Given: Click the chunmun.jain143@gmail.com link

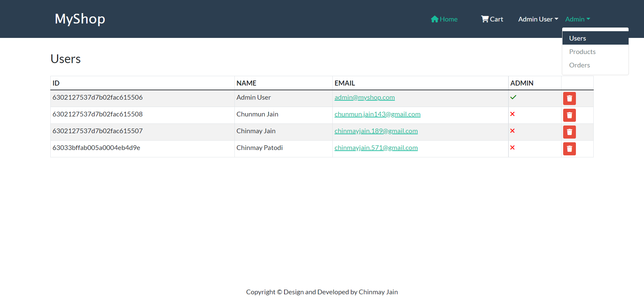Looking at the screenshot, I should click(377, 114).
